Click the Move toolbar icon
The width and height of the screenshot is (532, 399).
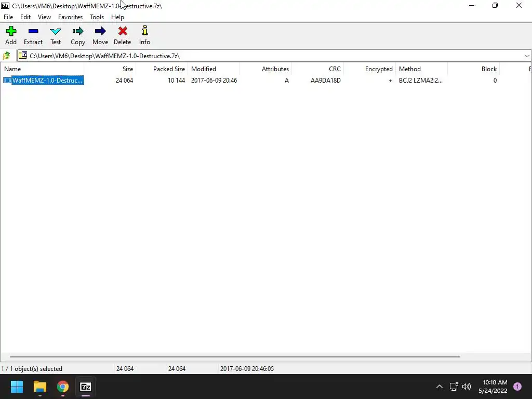[x=100, y=31]
